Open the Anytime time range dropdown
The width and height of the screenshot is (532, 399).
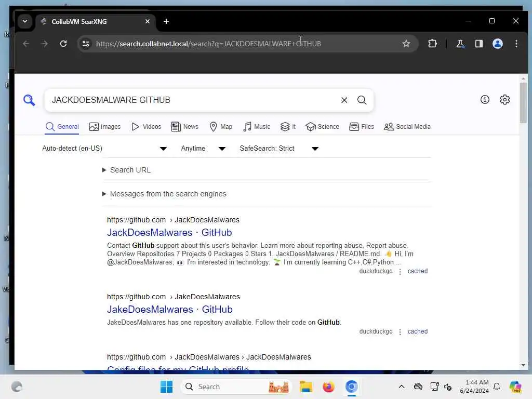point(203,149)
